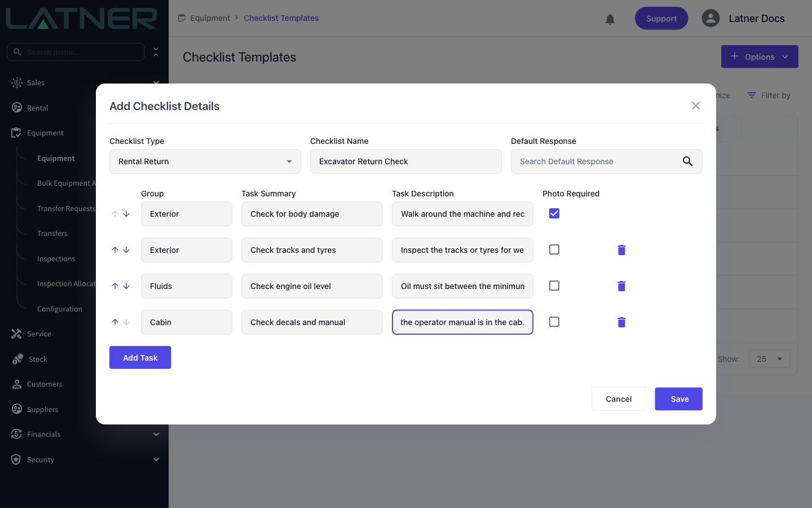The image size is (812, 508).
Task: Tick Photo Required for decals and manual
Action: tap(554, 322)
